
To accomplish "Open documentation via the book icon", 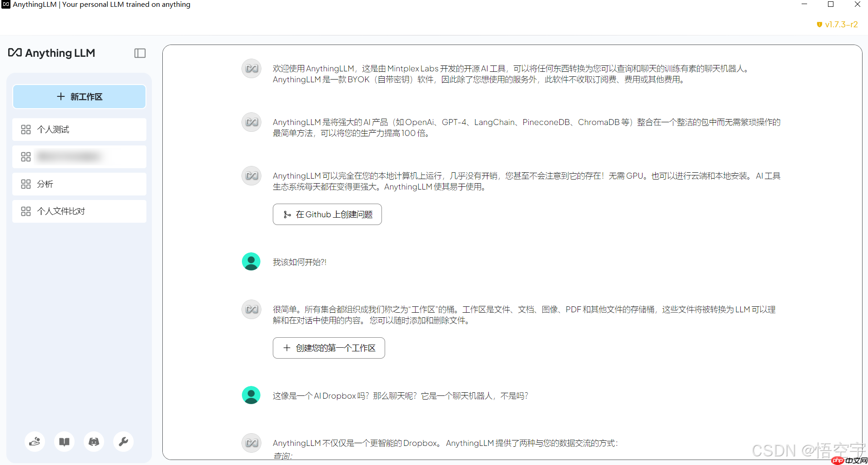I will (x=64, y=441).
